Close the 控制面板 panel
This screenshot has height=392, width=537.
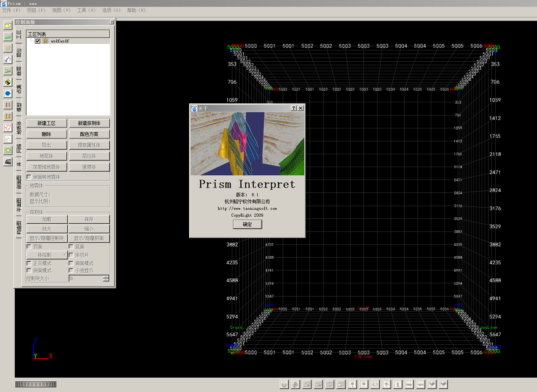[x=112, y=22]
